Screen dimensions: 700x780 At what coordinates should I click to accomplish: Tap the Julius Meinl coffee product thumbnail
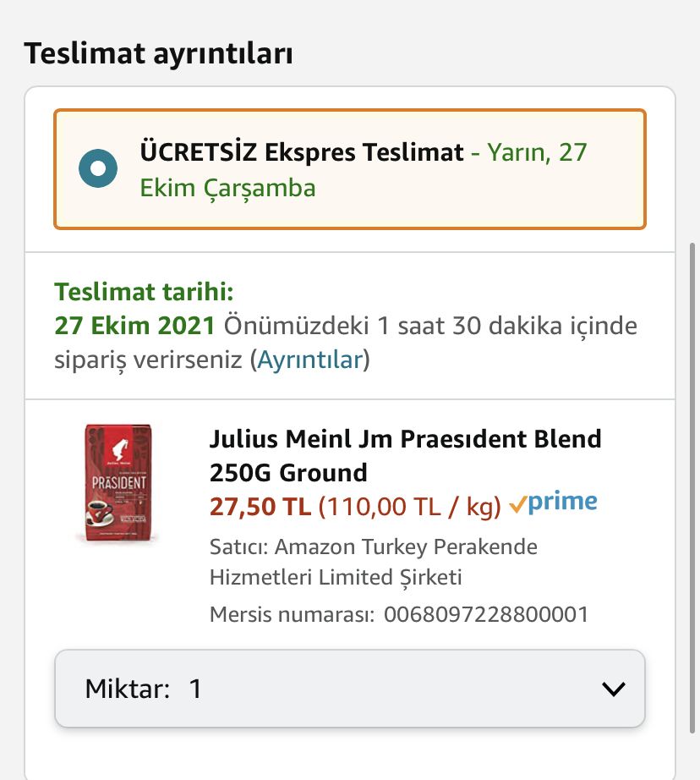point(118,483)
